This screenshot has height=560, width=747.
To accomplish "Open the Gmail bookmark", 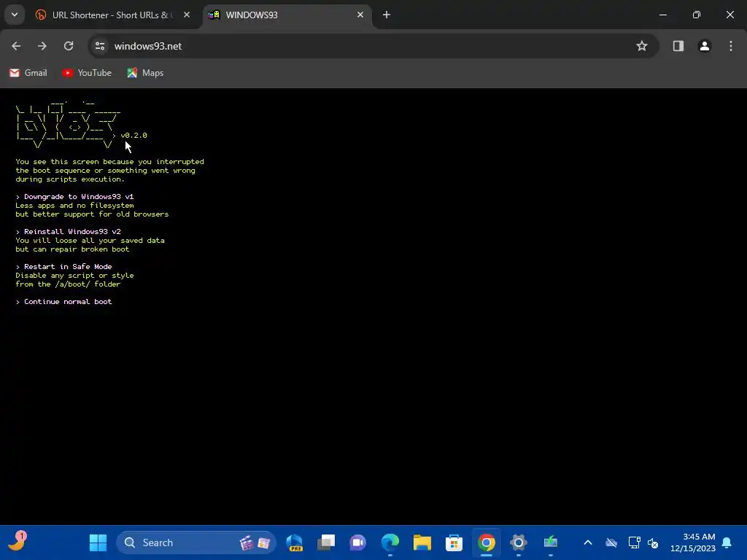I will (x=28, y=73).
